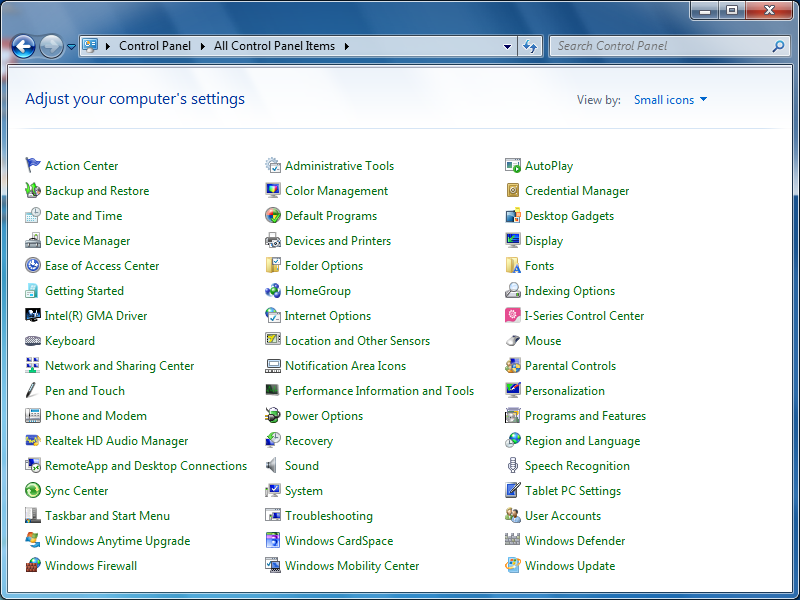This screenshot has height=600, width=800.
Task: Open RemoteApp and Desktop Connections
Action: coord(145,466)
